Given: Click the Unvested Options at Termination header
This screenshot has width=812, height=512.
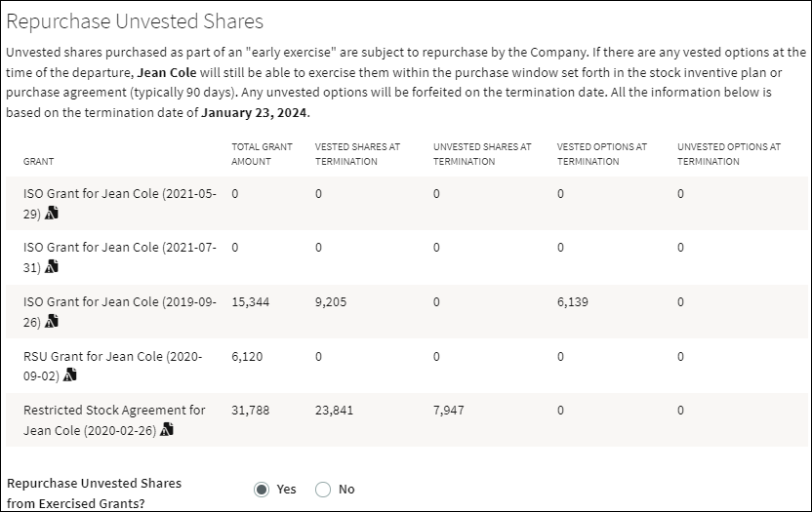Looking at the screenshot, I should (729, 154).
